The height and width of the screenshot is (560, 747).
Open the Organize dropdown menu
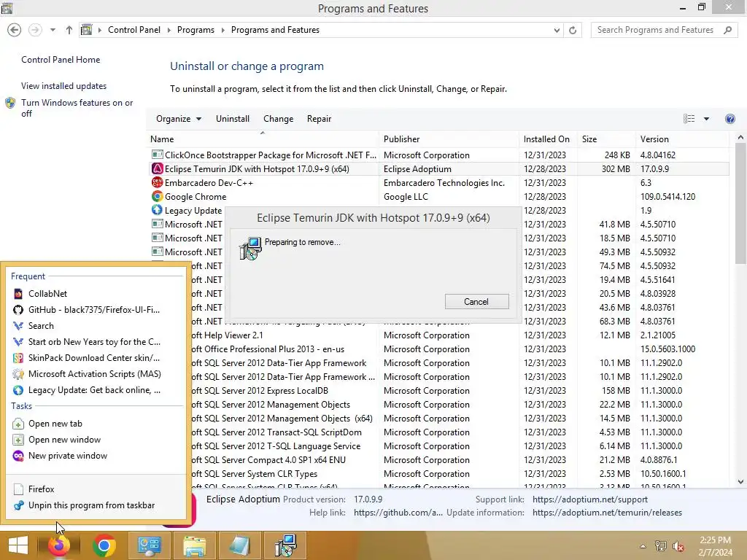179,119
